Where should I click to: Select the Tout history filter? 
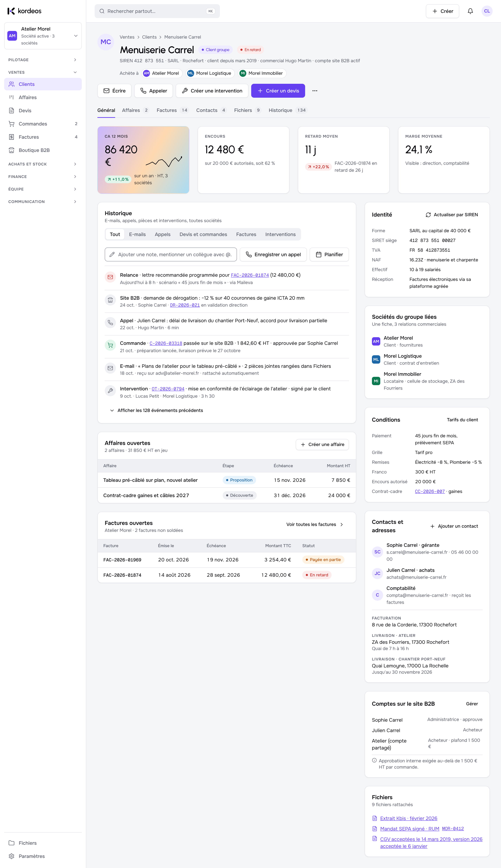[x=115, y=234]
